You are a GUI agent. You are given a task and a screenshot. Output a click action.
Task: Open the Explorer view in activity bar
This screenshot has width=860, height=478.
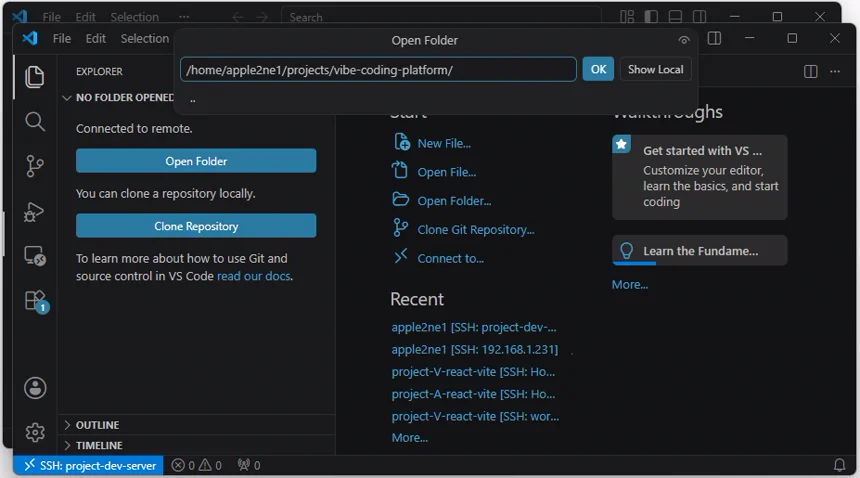click(x=35, y=76)
